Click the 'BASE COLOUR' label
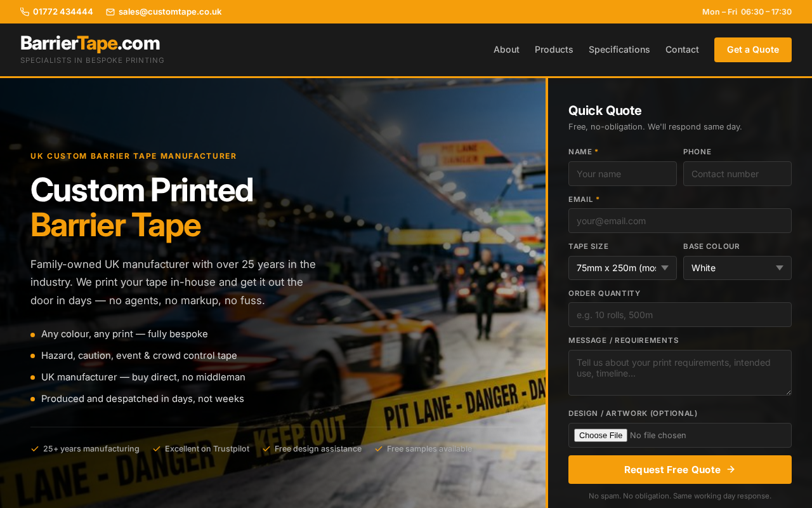812x508 pixels. coord(712,246)
